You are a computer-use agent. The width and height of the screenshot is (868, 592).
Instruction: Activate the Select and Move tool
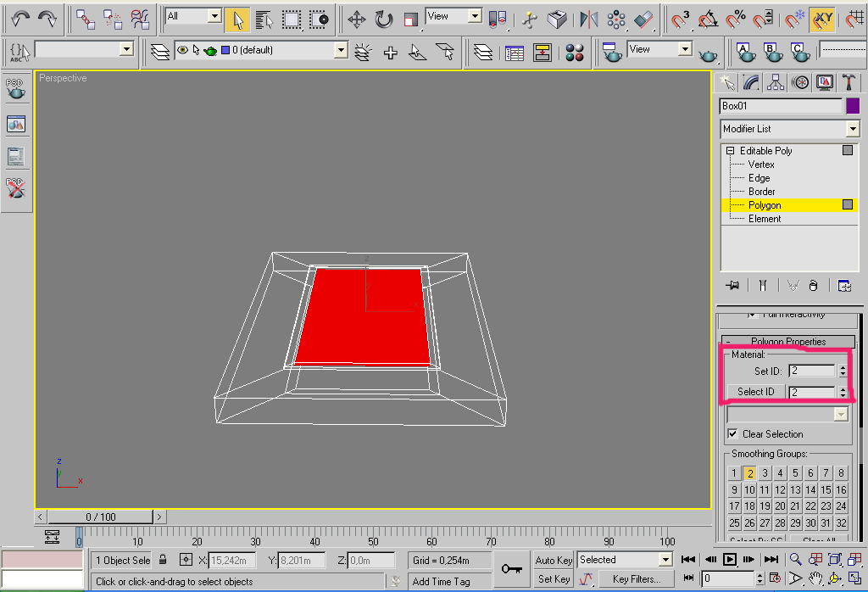coord(357,20)
